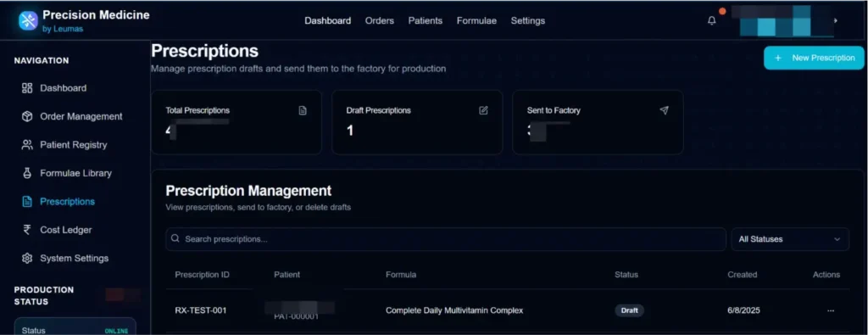Open Settings in the top menu
This screenshot has width=868, height=335.
(x=527, y=20)
